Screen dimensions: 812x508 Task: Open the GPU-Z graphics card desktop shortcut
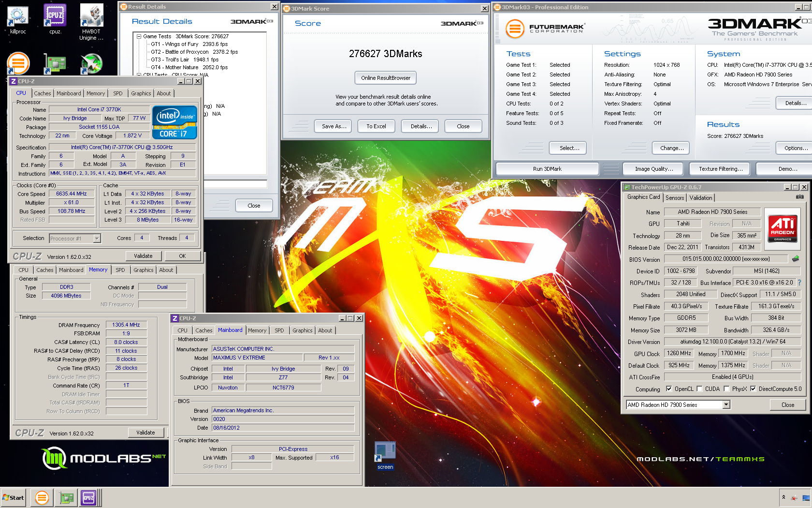[x=55, y=63]
